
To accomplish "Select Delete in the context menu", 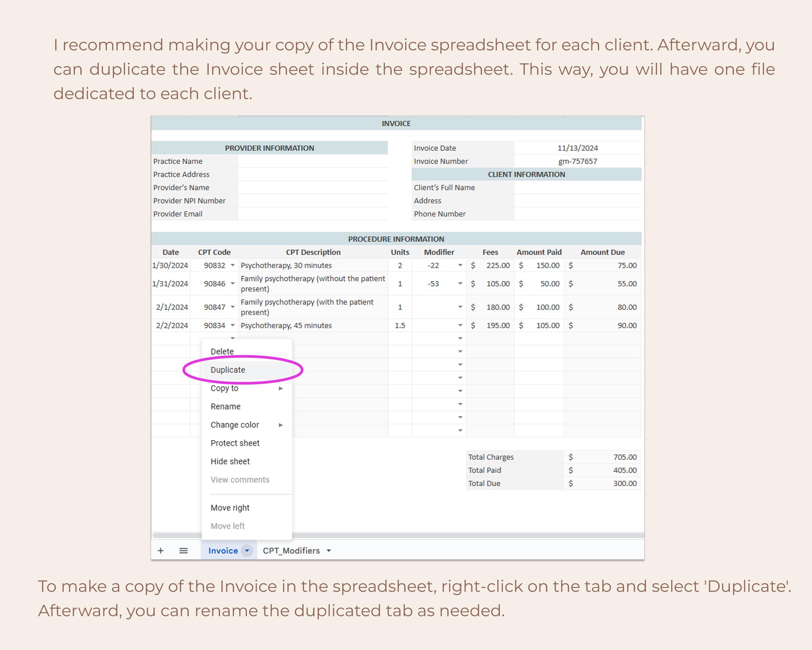I will (222, 351).
